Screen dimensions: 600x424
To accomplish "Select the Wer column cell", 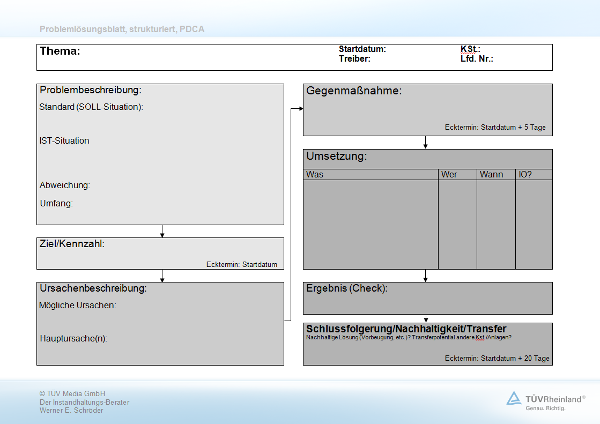I will tap(457, 225).
